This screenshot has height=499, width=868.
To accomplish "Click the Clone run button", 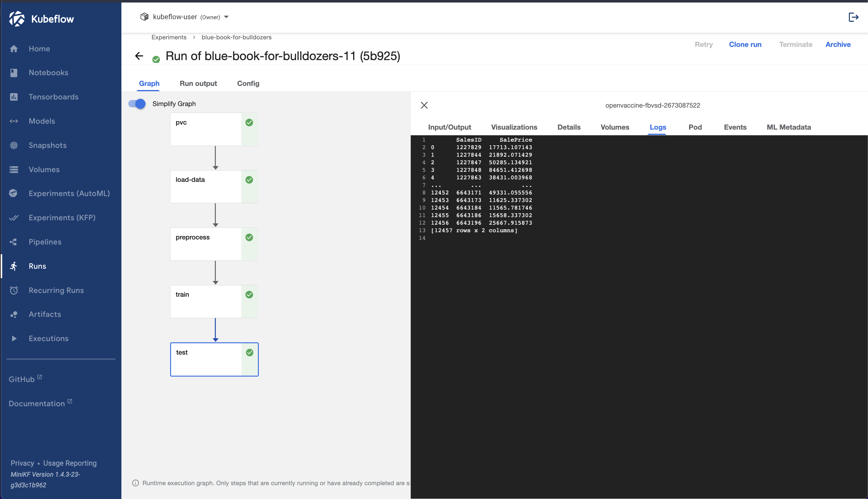I will [x=745, y=44].
